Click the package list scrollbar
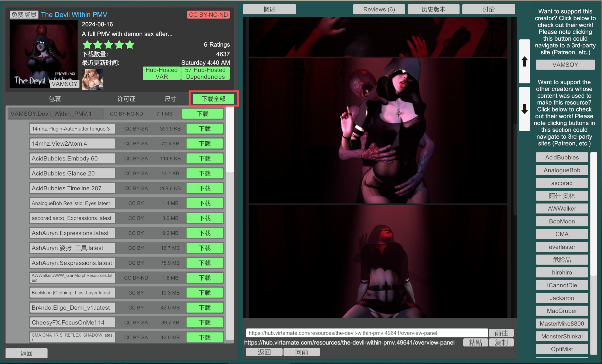 click(230, 140)
